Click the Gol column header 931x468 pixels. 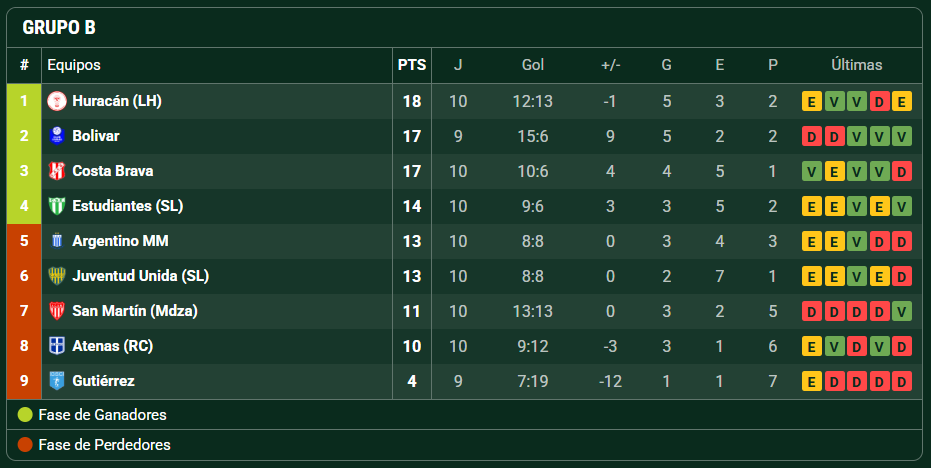click(533, 65)
